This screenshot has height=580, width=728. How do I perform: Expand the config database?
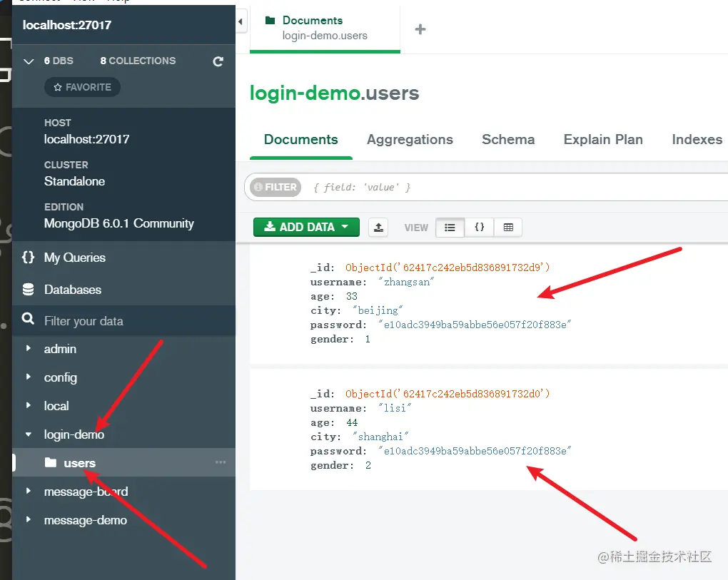coord(29,377)
